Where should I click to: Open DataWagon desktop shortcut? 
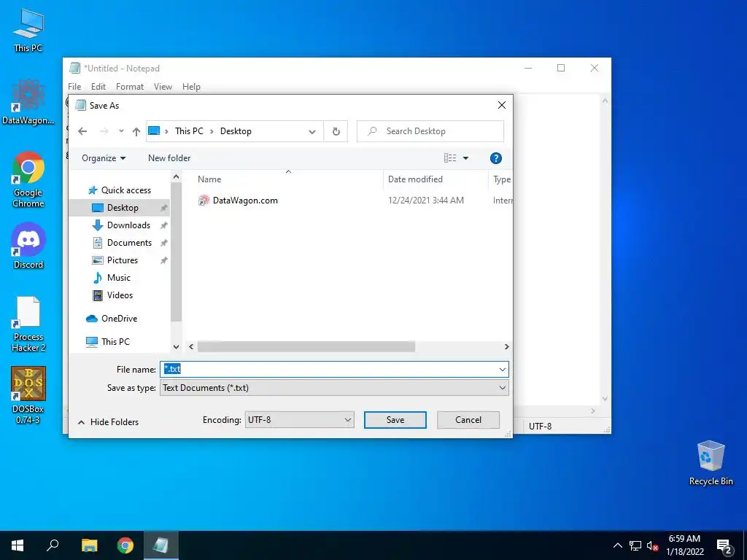coord(28,102)
